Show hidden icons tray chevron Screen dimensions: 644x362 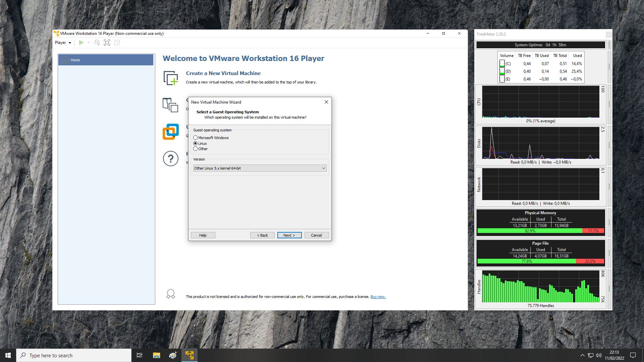[x=582, y=355]
